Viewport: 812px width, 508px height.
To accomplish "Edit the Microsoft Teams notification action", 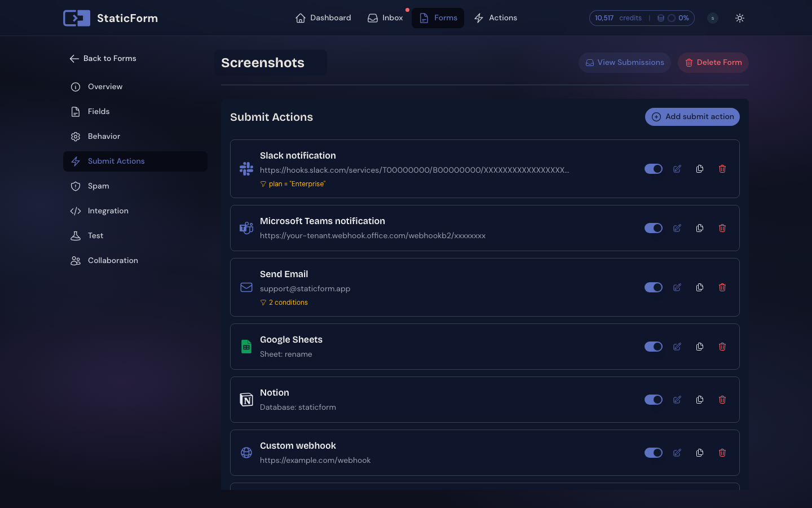I will pos(677,228).
